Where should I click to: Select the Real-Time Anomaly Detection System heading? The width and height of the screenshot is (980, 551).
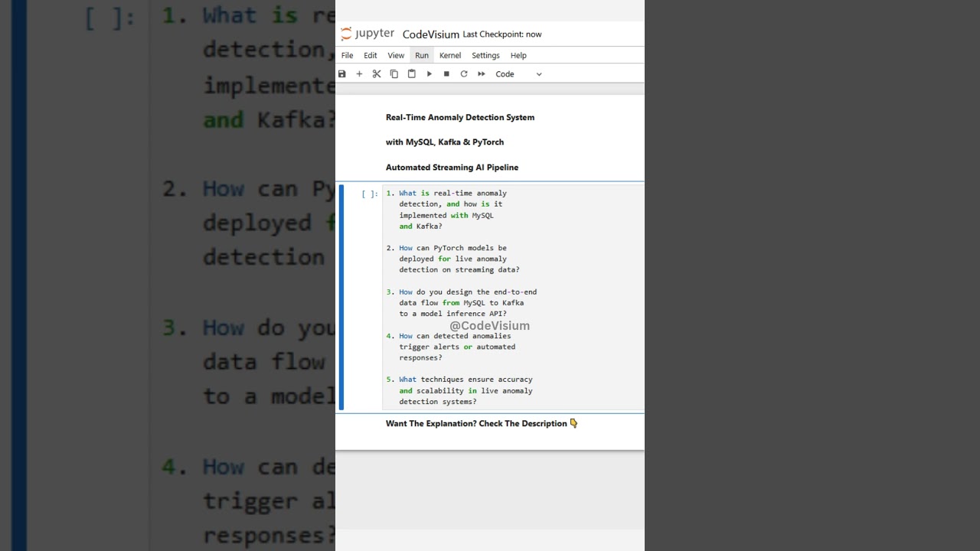[x=460, y=117]
